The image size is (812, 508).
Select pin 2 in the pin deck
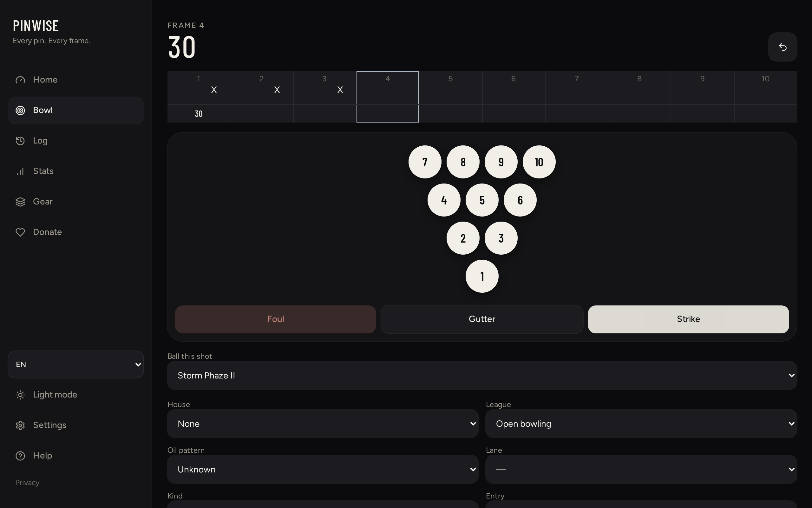[x=463, y=238]
